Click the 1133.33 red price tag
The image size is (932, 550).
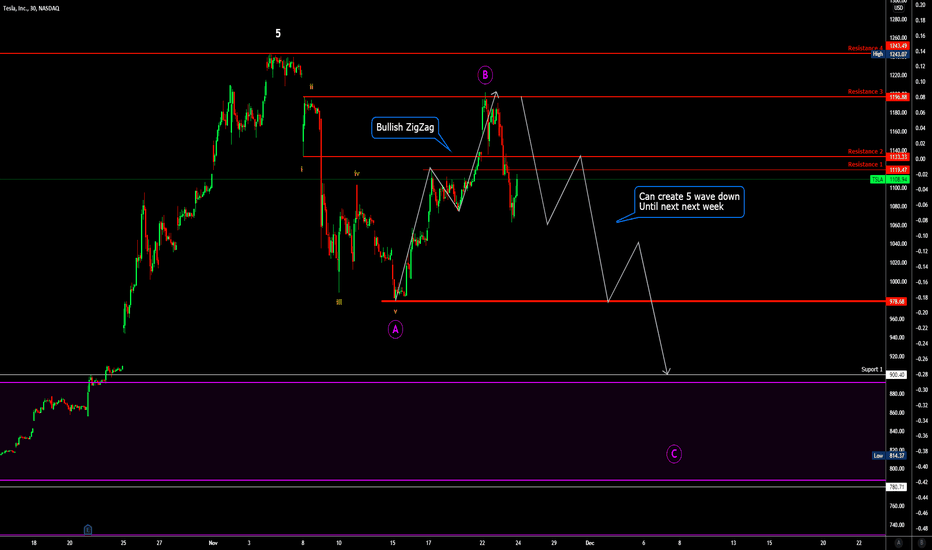[897, 157]
